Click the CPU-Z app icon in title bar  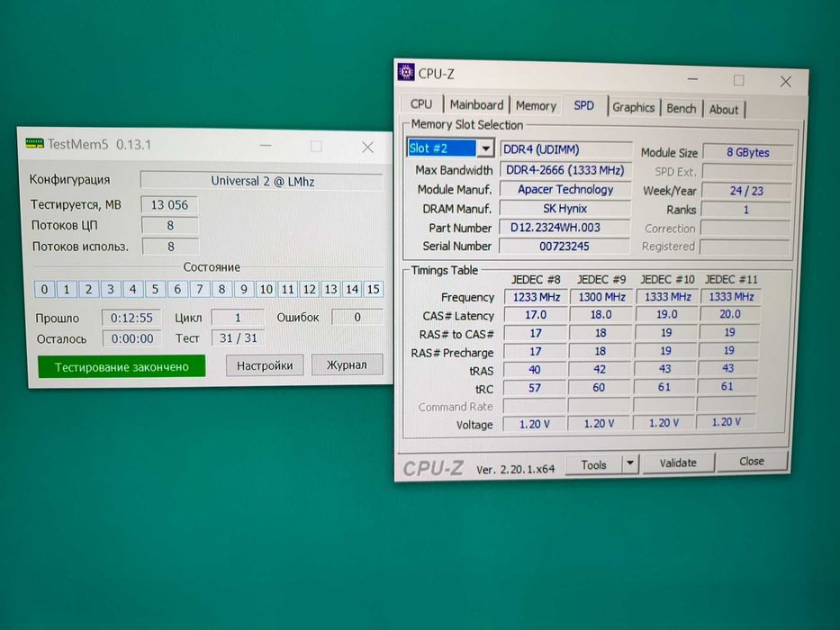click(x=406, y=72)
